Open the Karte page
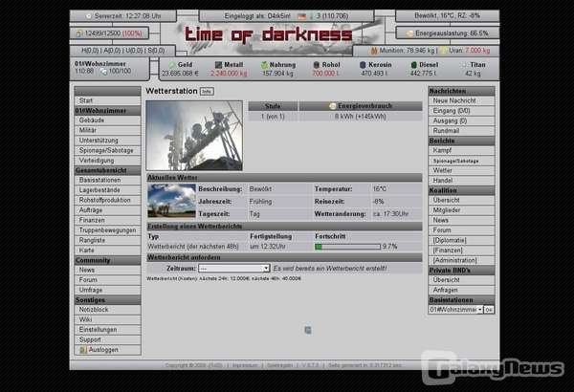The height and width of the screenshot is (392, 574). [x=107, y=250]
